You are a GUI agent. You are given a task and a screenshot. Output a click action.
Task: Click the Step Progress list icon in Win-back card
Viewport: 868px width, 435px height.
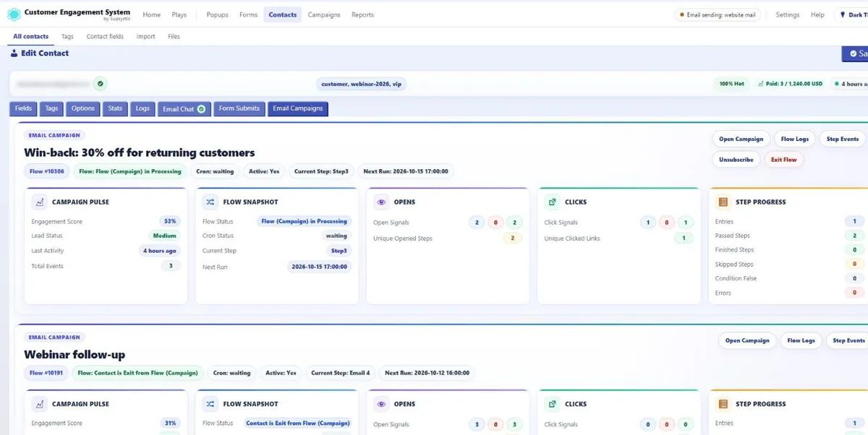coord(723,202)
